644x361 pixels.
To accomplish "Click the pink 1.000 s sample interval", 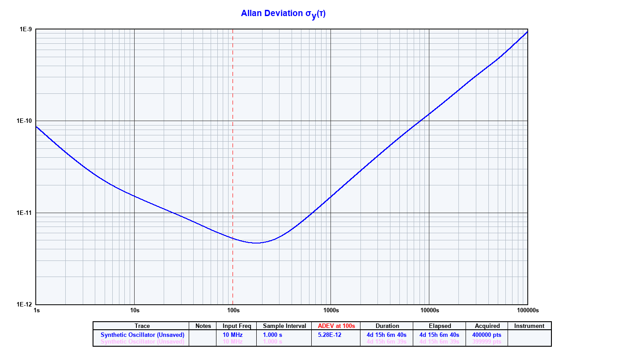I will tap(272, 342).
